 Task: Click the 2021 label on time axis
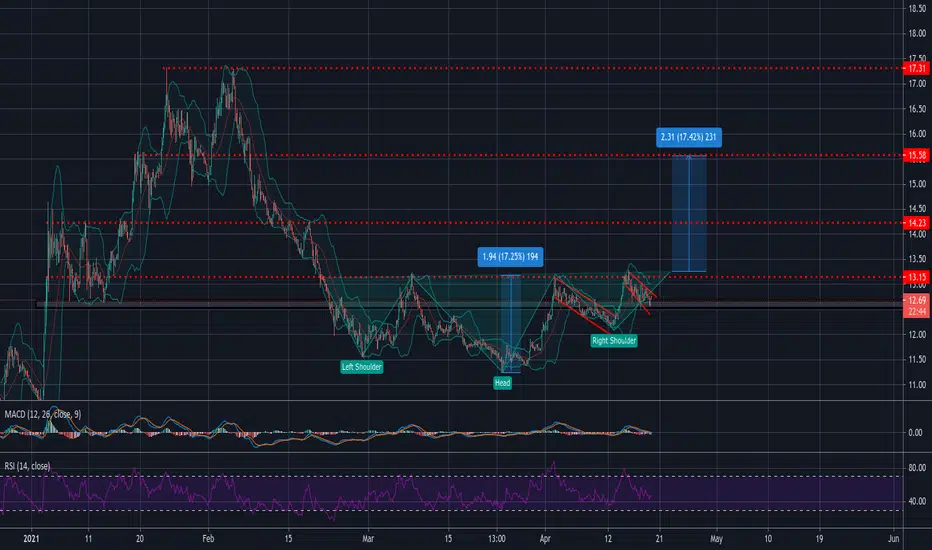[31, 539]
